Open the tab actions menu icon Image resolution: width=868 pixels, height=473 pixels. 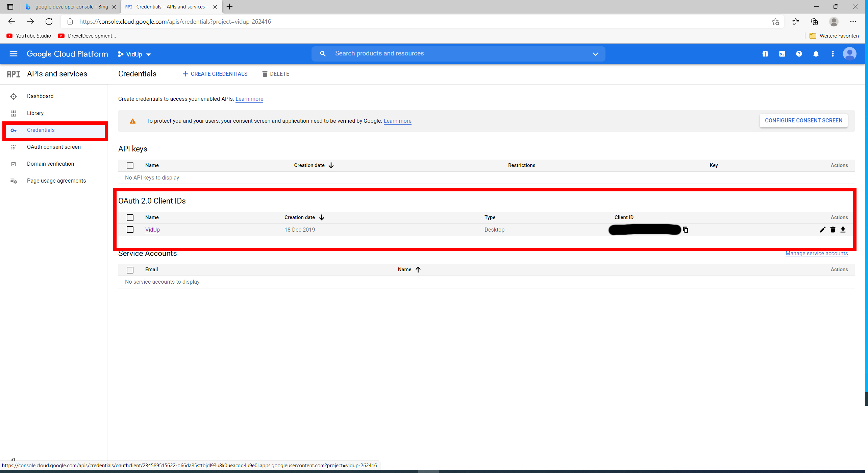pos(10,7)
